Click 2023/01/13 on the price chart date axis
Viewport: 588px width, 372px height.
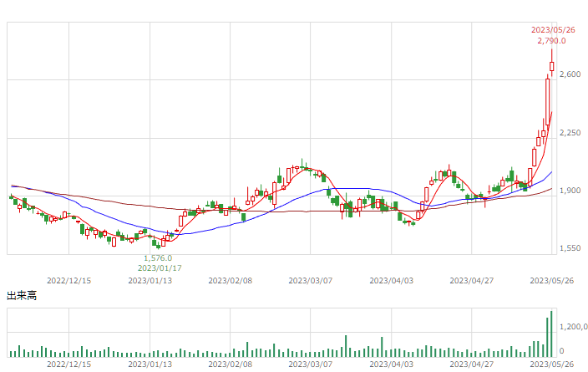tap(150, 281)
